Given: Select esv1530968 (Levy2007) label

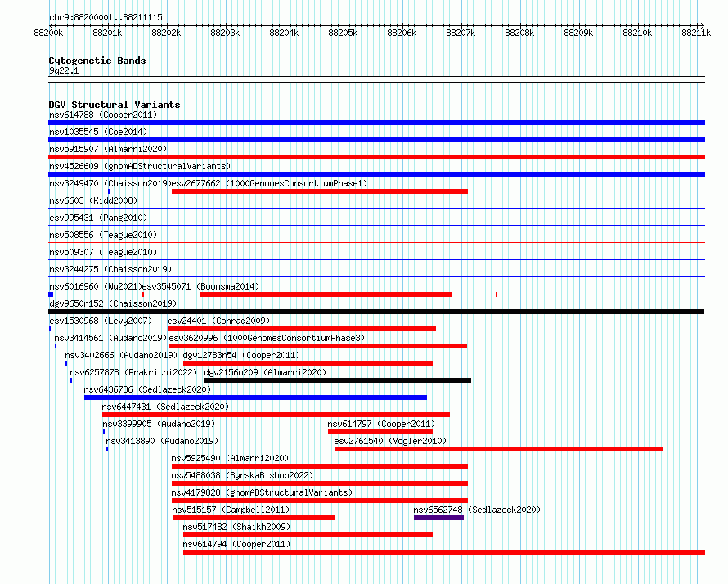Looking at the screenshot, I should (x=101, y=321).
